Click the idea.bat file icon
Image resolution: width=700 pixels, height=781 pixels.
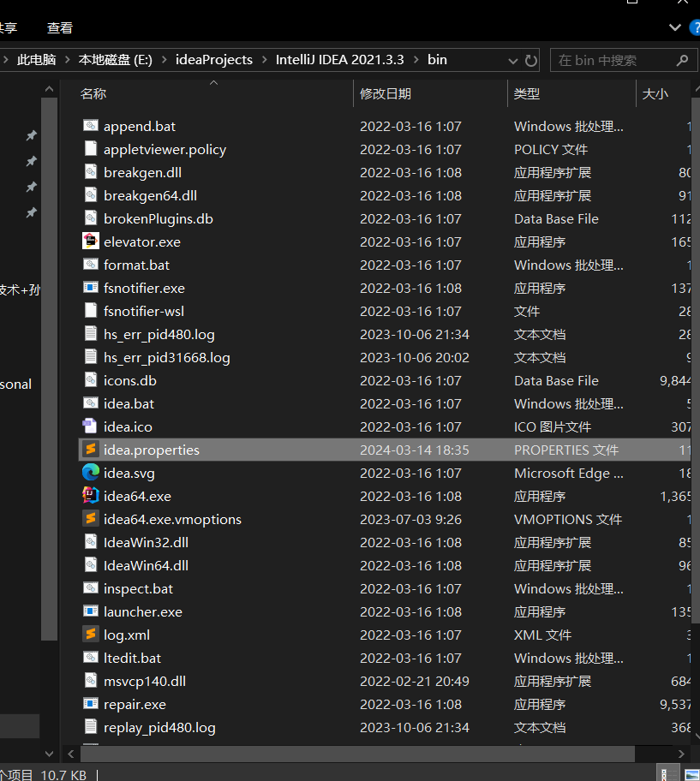90,403
